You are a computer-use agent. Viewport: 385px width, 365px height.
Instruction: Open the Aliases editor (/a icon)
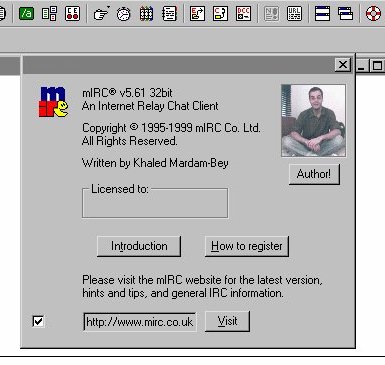(x=26, y=13)
